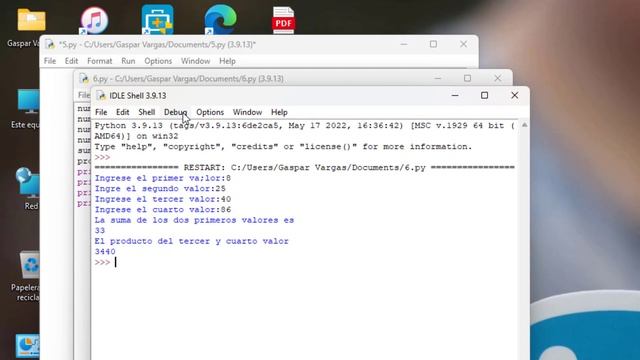Image resolution: width=640 pixels, height=360 pixels.
Task: Open the Run menu in 5.py window
Action: [128, 61]
